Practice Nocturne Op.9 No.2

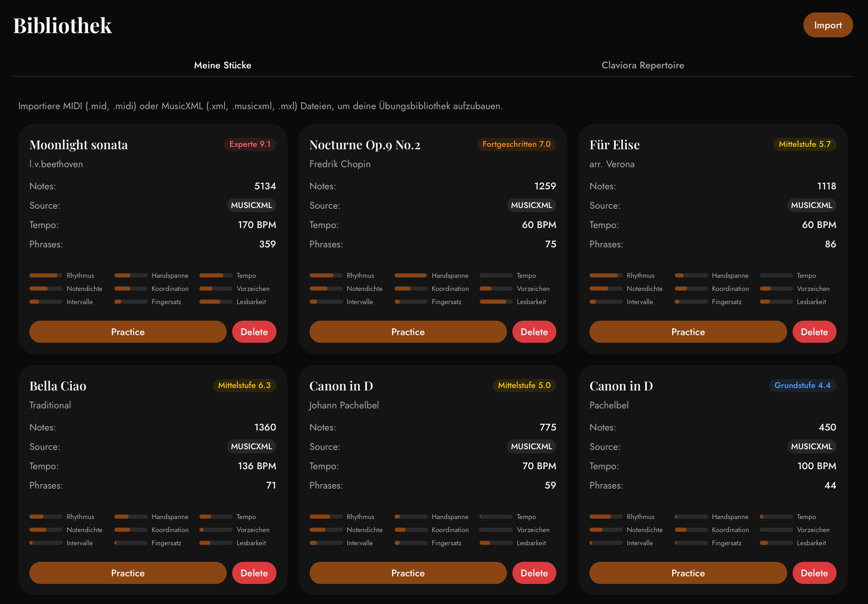tap(407, 331)
